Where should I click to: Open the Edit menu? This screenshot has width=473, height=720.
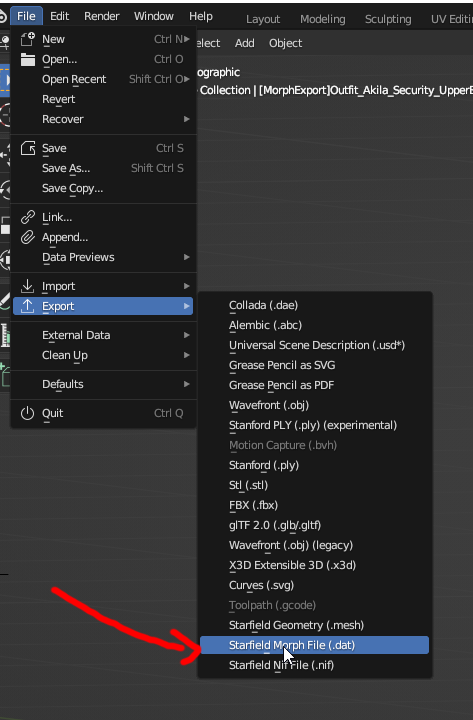(59, 16)
